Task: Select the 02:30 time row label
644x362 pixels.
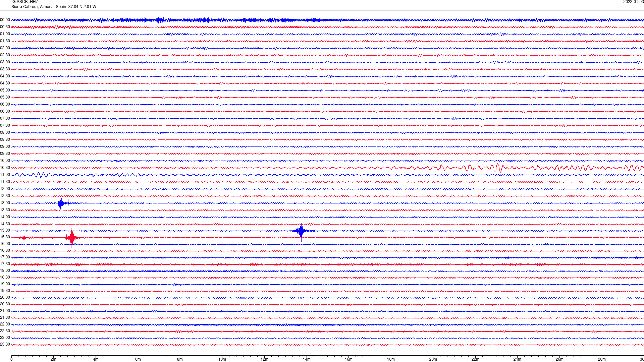Action: coord(5,55)
